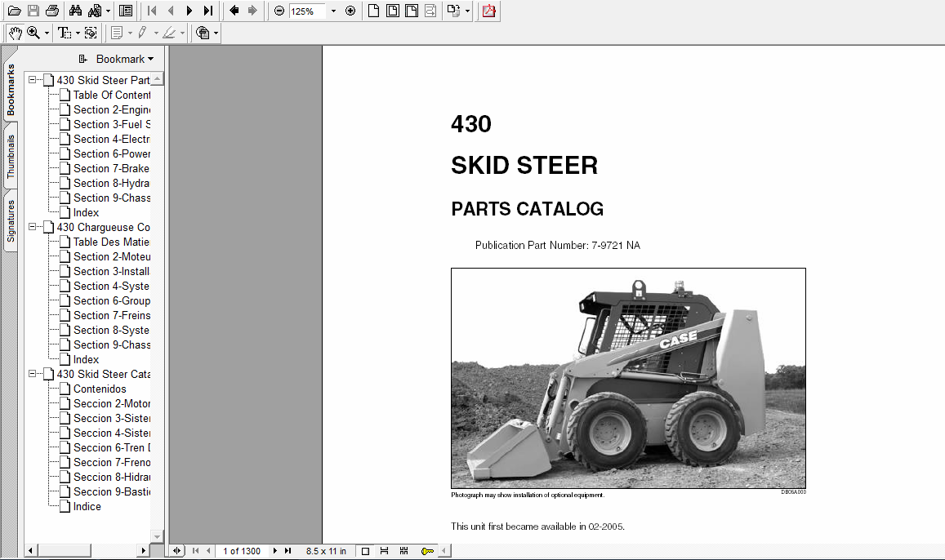Screen dimensions: 945x560
Task: Click the Save floppy disk icon
Action: click(33, 11)
